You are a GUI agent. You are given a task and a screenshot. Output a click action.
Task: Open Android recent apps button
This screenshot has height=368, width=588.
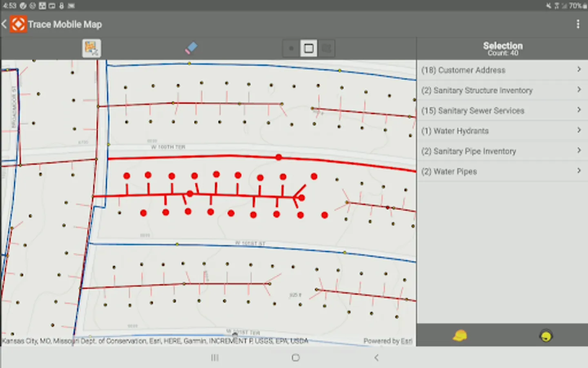tap(215, 358)
